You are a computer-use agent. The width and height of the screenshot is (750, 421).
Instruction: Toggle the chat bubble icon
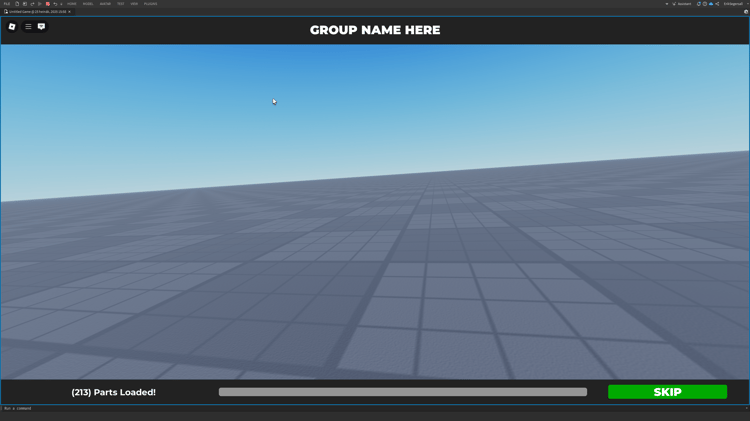coord(42,27)
